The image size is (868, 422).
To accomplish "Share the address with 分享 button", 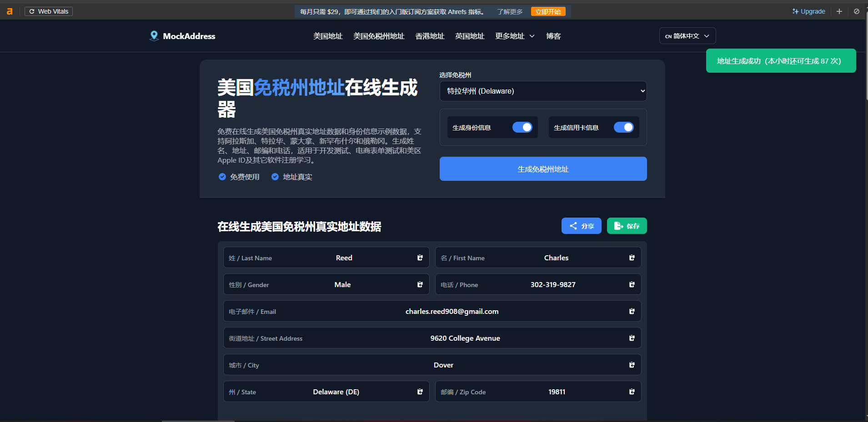I will click(581, 226).
